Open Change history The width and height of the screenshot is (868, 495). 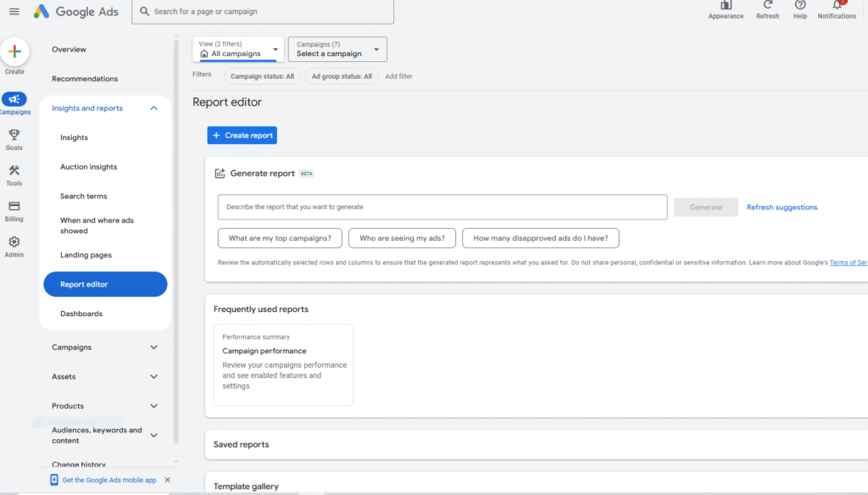[x=79, y=464]
